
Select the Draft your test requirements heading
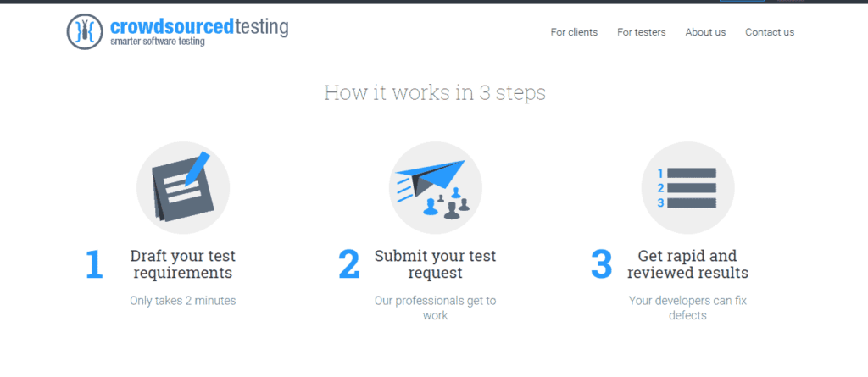183,264
